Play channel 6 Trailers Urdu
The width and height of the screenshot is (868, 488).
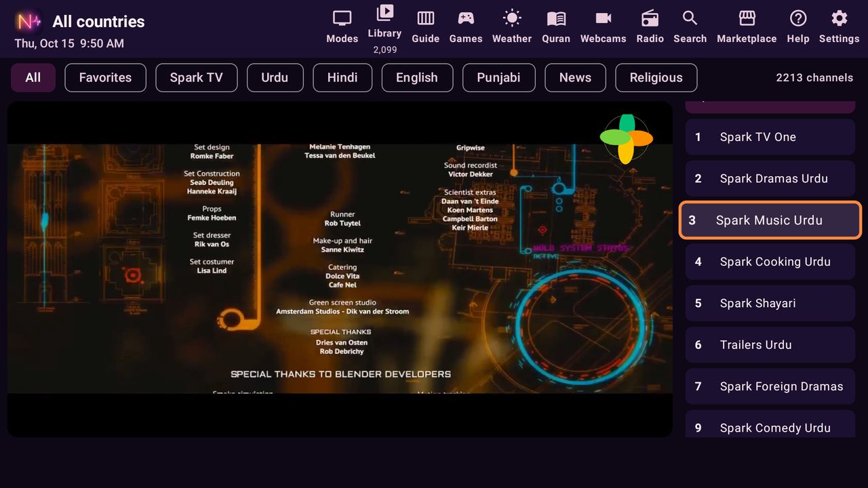770,345
